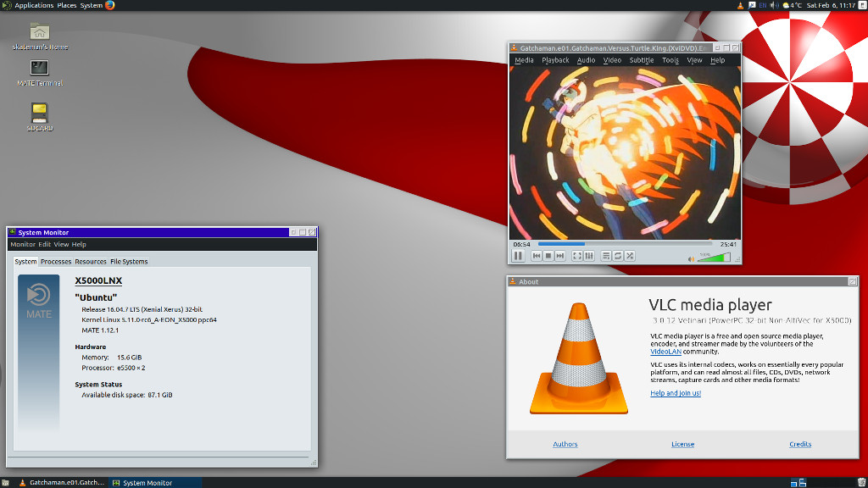Image resolution: width=868 pixels, height=488 pixels.
Task: Click the VideoLAN link in About
Action: (x=665, y=352)
